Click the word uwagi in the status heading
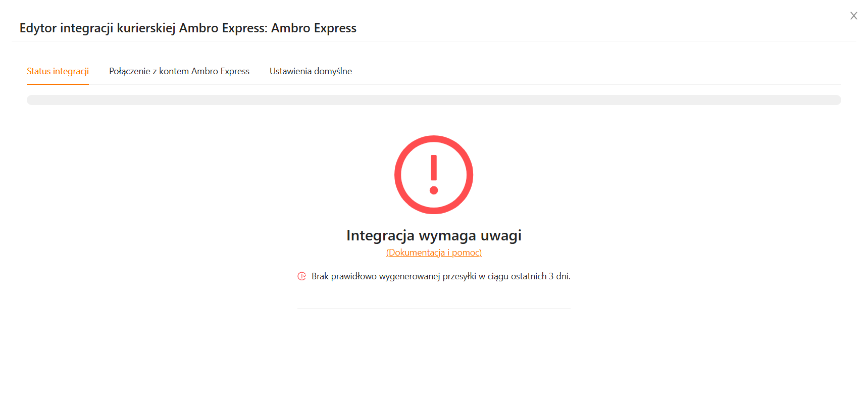The width and height of the screenshot is (868, 400). [500, 235]
